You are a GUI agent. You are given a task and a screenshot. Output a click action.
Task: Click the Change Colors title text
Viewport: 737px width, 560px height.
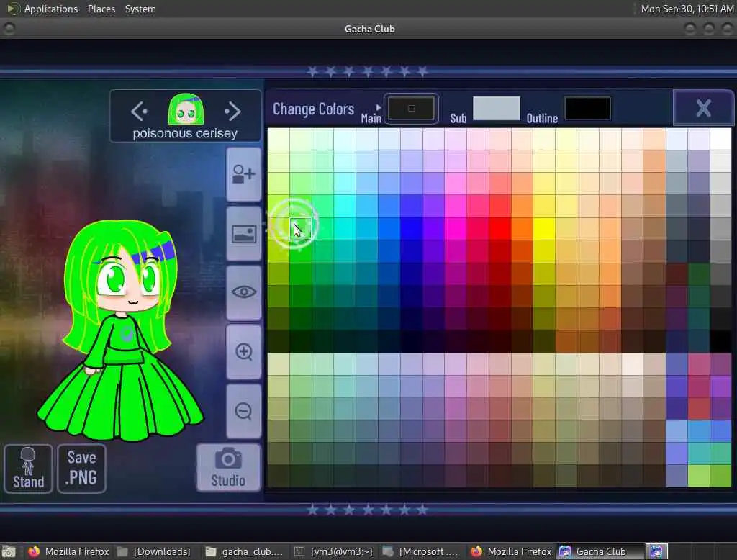[313, 109]
